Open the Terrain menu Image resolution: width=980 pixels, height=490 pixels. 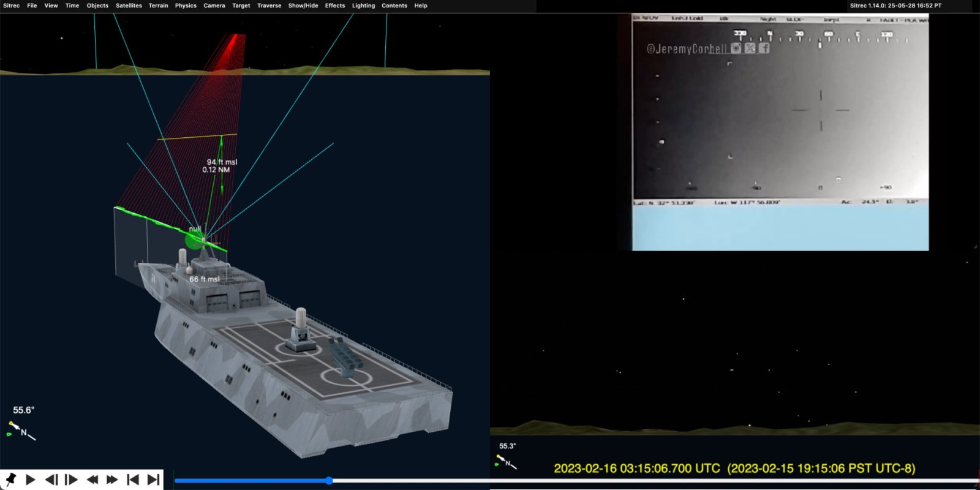(x=158, y=6)
